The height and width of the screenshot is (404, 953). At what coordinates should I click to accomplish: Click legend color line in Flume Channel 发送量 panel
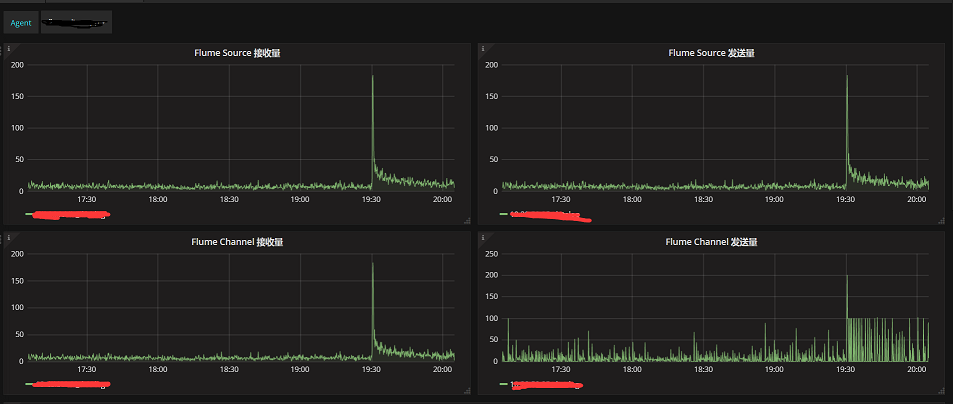click(x=503, y=384)
